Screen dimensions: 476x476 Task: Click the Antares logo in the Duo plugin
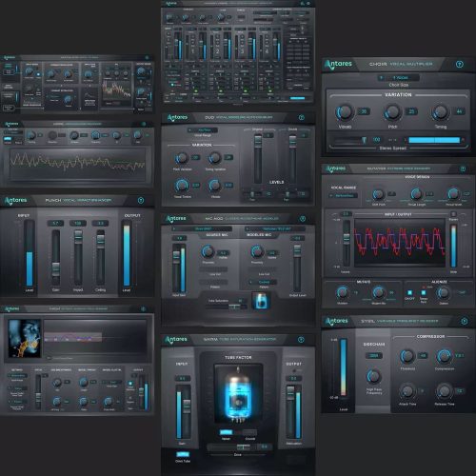click(x=177, y=117)
